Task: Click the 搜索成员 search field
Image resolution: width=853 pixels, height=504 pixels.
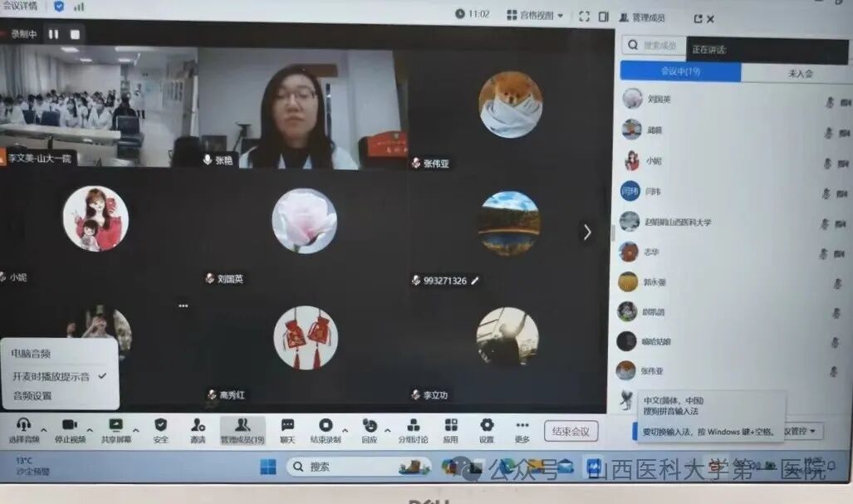Action: tap(653, 45)
